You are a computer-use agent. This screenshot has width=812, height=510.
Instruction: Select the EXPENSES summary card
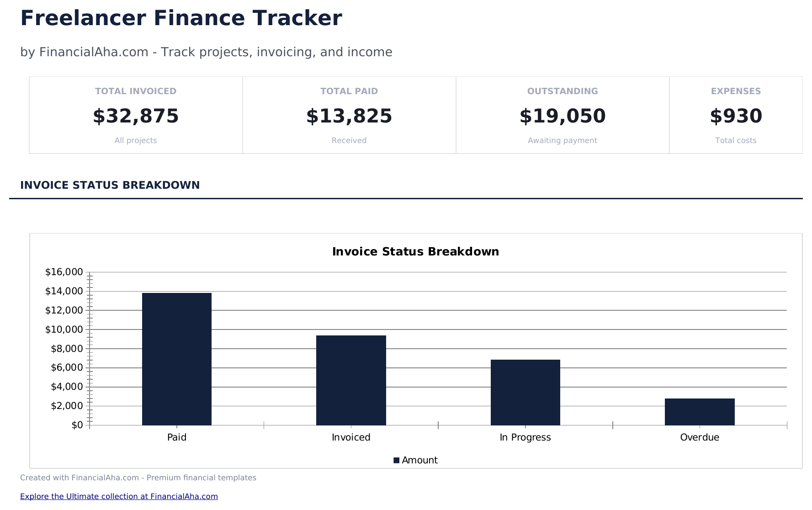coord(736,114)
